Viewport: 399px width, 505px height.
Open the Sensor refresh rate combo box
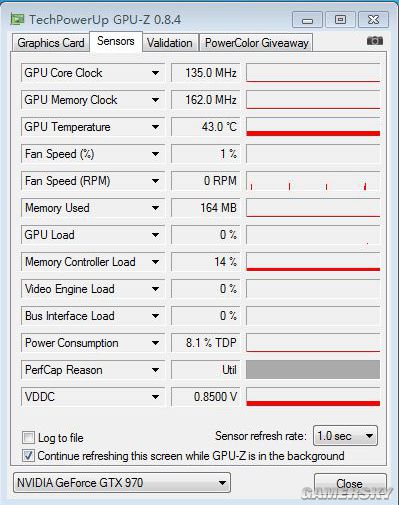[345, 436]
